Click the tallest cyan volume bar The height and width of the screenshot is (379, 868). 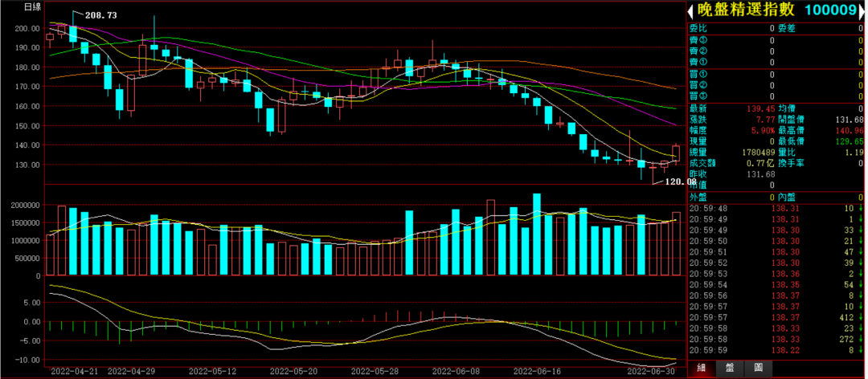click(536, 234)
